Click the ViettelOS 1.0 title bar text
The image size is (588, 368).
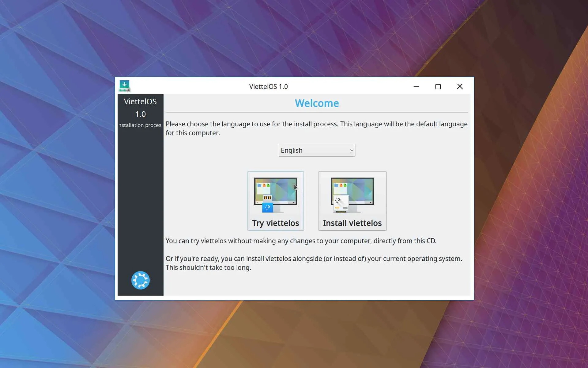coord(268,86)
